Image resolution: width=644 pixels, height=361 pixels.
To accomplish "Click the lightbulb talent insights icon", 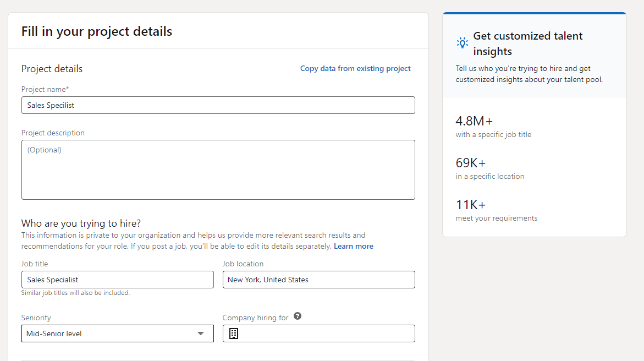I will 463,43.
